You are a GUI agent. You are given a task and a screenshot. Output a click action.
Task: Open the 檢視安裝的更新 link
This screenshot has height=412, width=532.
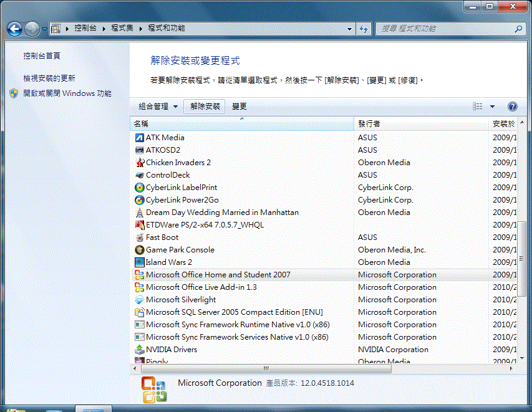49,79
